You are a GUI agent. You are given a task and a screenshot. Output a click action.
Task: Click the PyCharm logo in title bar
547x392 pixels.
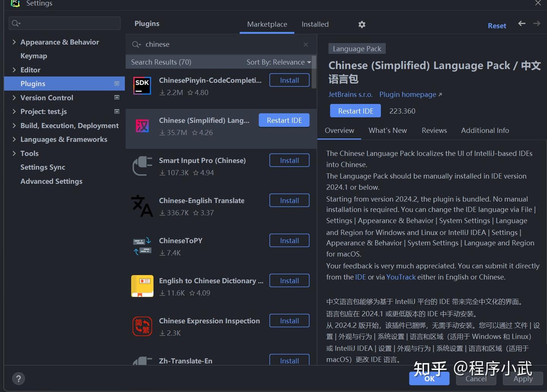coord(15,3)
